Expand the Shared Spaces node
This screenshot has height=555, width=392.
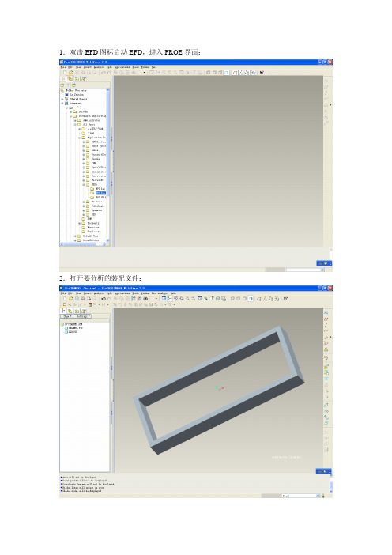pyautogui.click(x=62, y=99)
